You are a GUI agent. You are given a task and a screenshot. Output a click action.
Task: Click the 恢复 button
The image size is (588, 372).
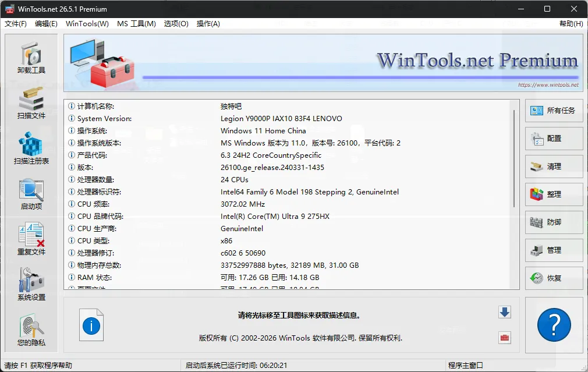[554, 278]
